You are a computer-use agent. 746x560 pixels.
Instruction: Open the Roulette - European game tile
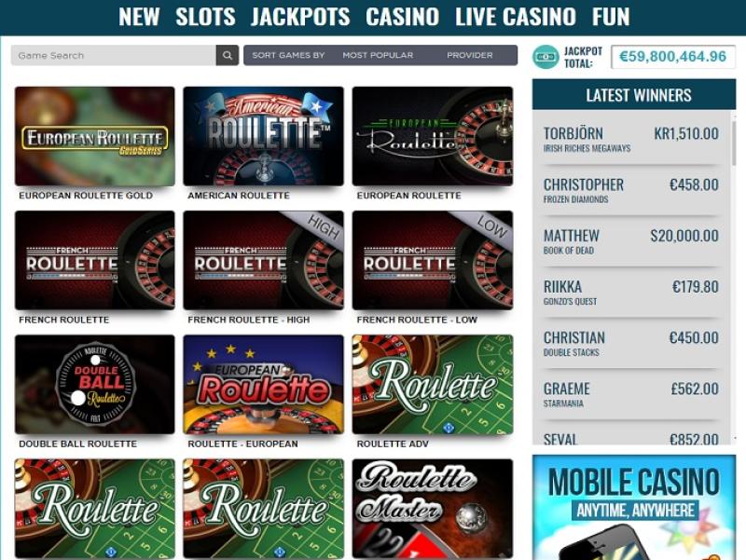point(263,384)
